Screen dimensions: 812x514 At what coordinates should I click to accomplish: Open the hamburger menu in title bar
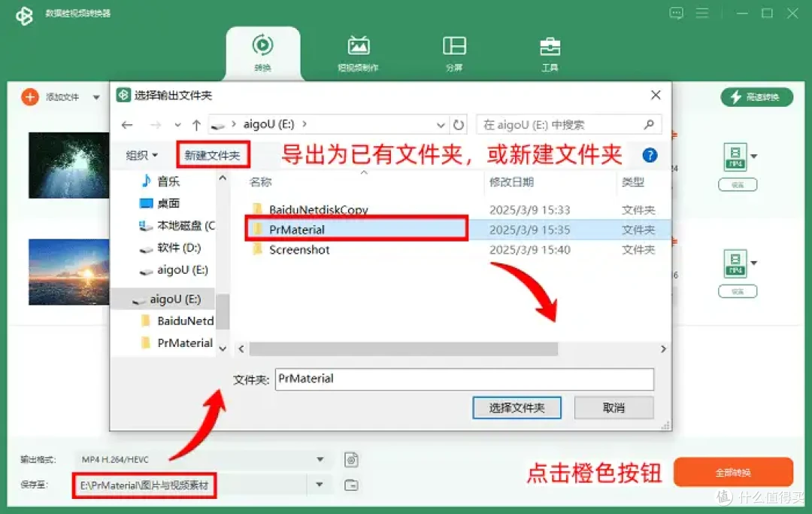[701, 13]
